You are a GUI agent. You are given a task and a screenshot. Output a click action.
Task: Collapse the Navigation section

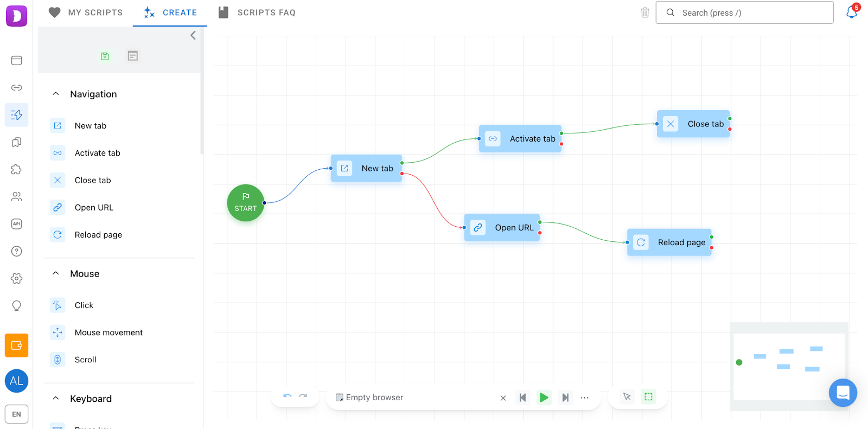56,94
